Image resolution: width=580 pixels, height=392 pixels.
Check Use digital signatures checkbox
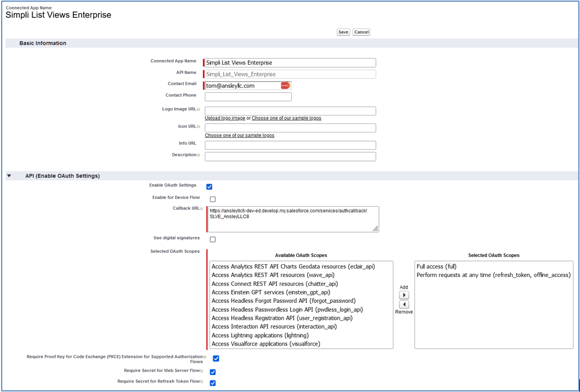click(x=213, y=240)
